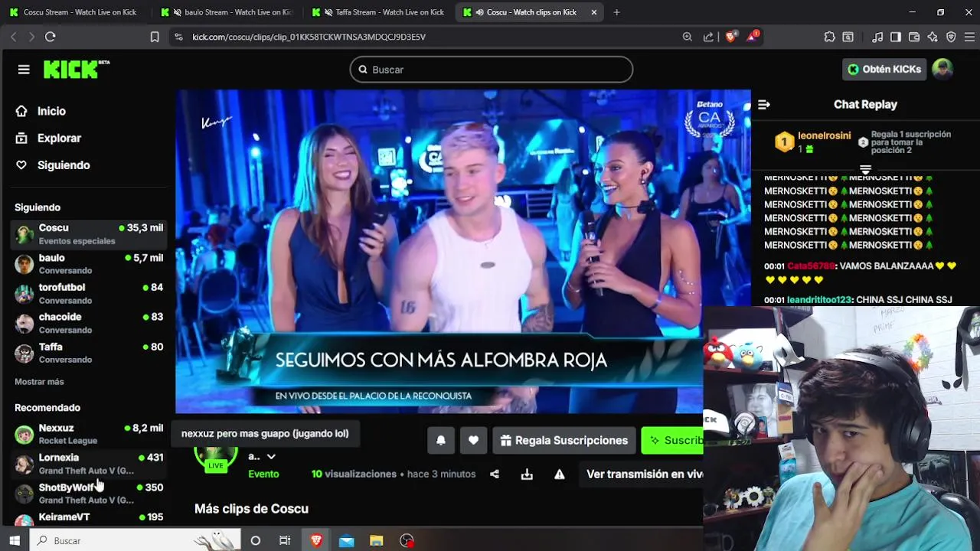Viewport: 980px width, 551px height.
Task: Click the browser address bar URL
Action: [309, 37]
